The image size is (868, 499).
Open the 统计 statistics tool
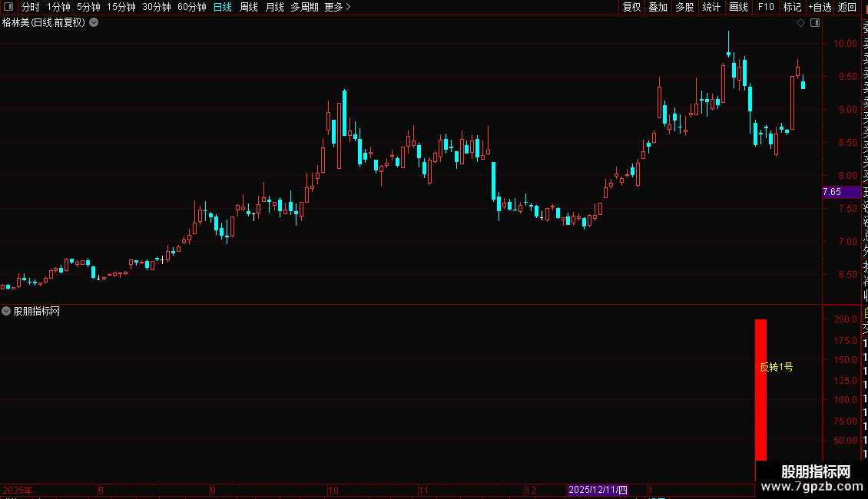pos(711,7)
